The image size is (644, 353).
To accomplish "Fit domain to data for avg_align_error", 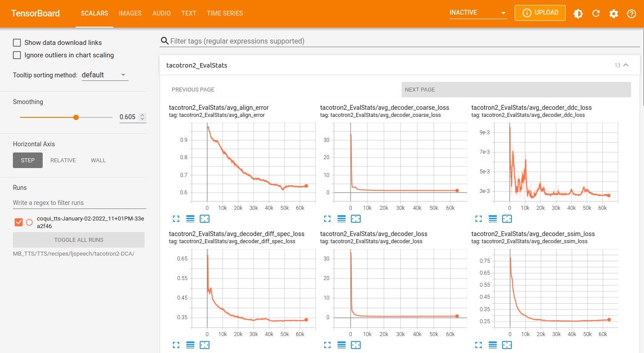I will tap(205, 218).
